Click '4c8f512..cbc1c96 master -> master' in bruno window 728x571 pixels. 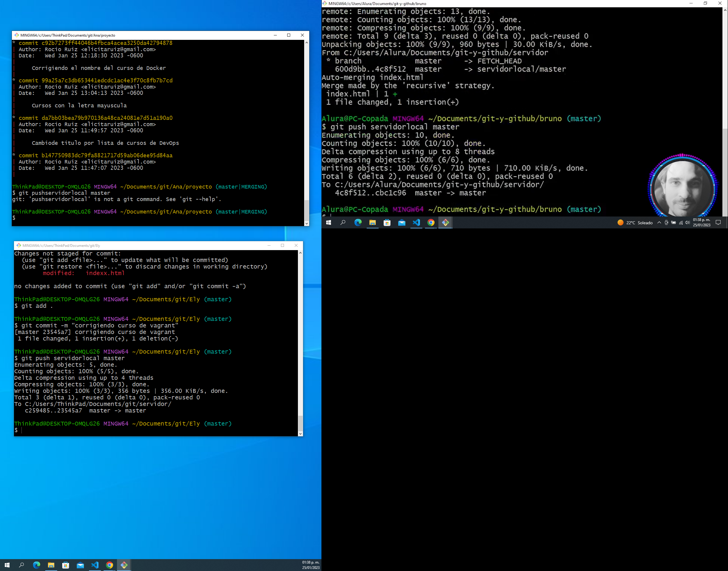pyautogui.click(x=410, y=193)
